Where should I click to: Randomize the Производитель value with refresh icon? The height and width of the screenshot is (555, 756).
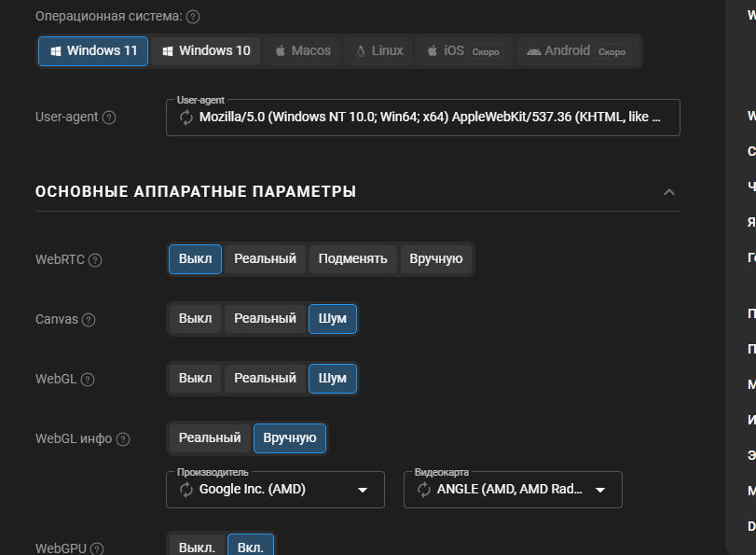tap(186, 490)
